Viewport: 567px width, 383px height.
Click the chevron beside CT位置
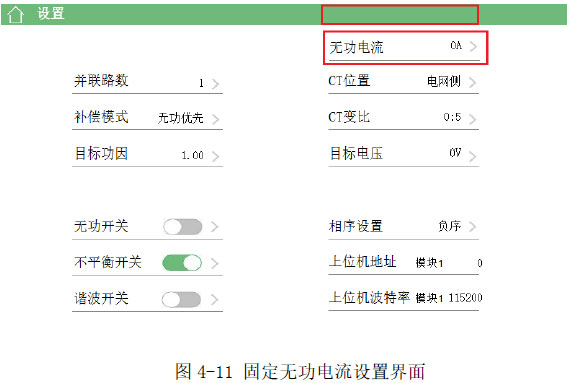(472, 82)
